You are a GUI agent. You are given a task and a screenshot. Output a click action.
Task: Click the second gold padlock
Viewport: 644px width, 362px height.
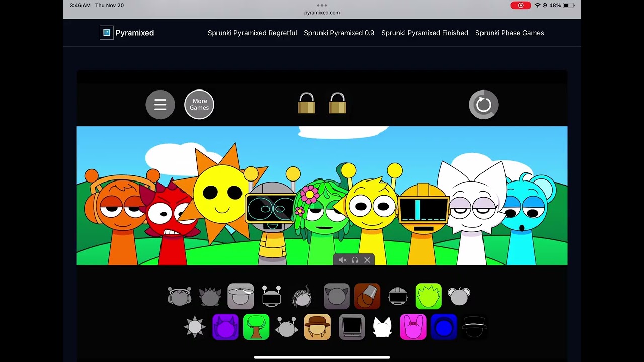[x=337, y=103]
